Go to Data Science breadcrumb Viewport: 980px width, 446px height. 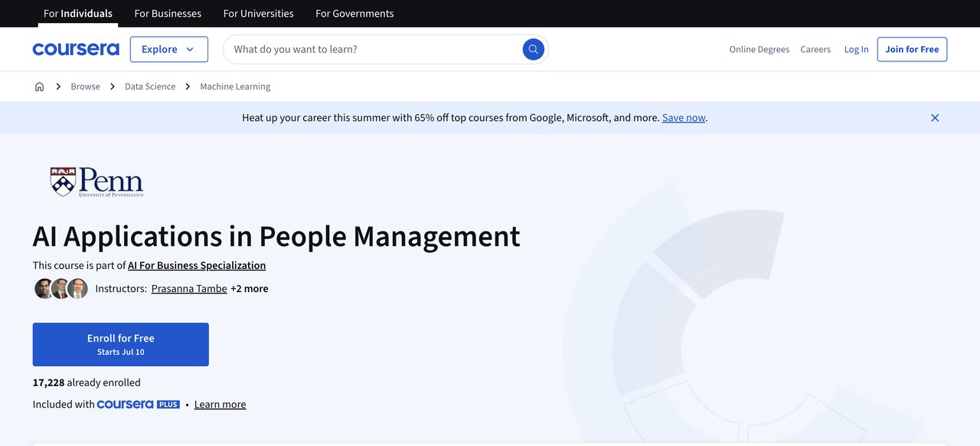pyautogui.click(x=150, y=87)
